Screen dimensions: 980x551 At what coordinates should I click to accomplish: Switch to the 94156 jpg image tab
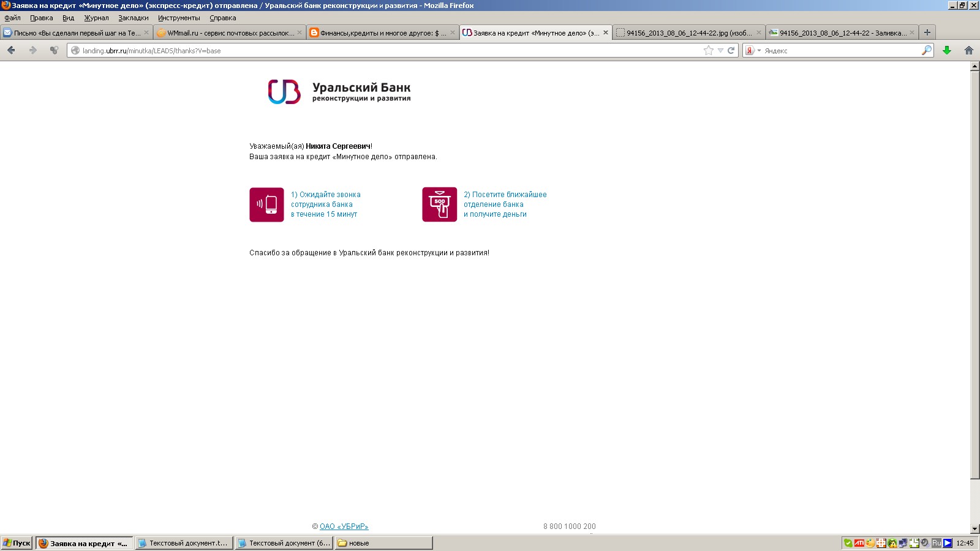point(689,33)
